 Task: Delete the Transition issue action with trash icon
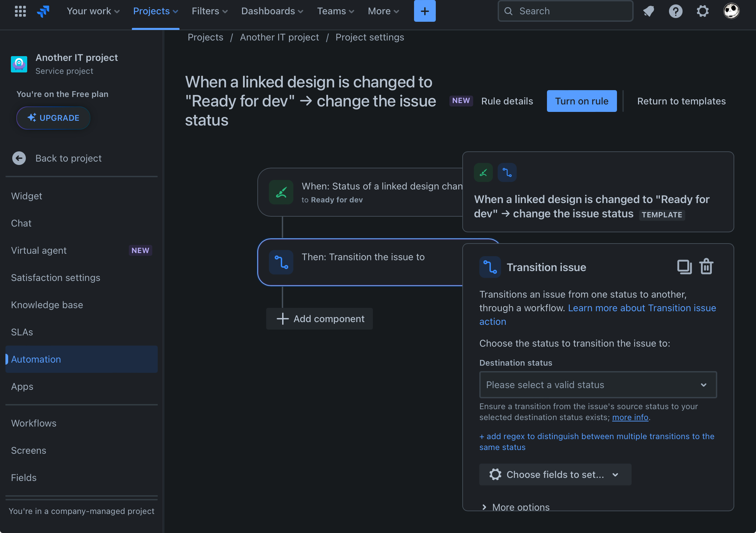tap(706, 267)
